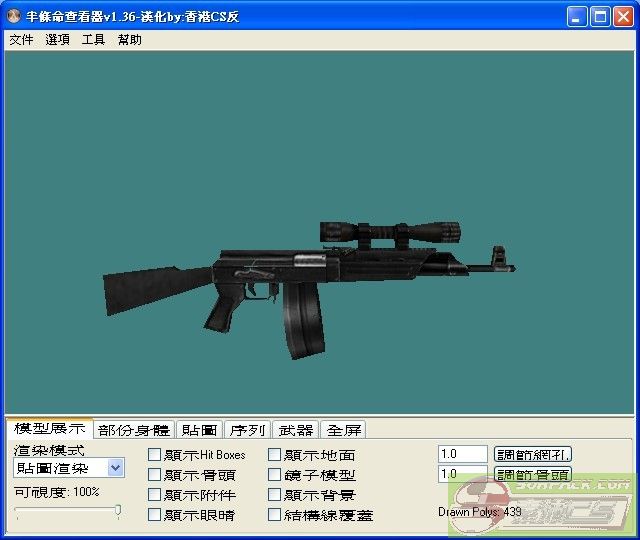Open the 選項 menu
The image size is (640, 540).
(x=57, y=40)
